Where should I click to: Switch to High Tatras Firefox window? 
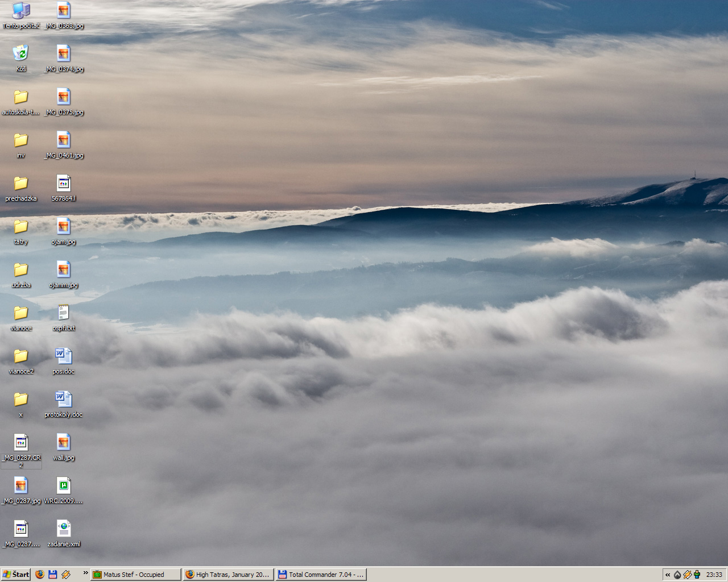[229, 575]
